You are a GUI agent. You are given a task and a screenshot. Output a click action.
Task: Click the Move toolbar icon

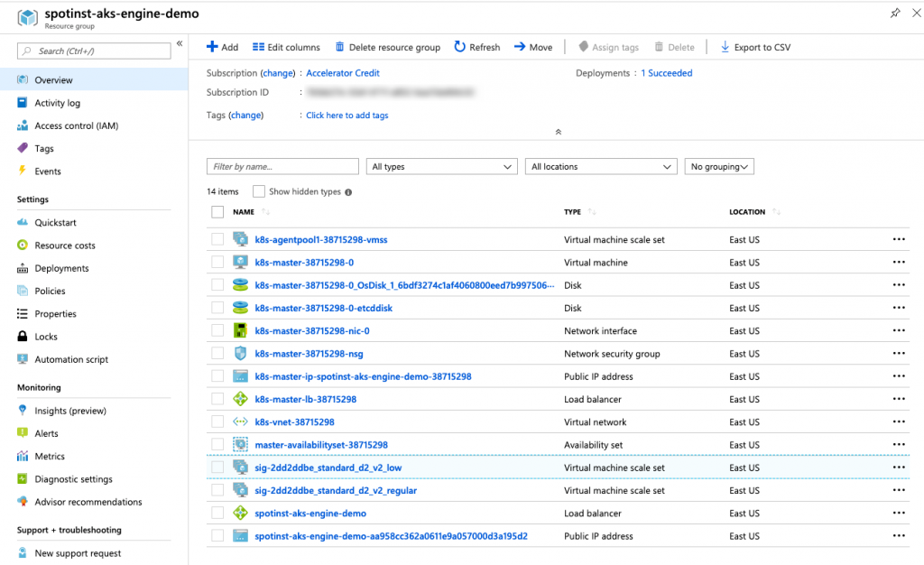(532, 47)
